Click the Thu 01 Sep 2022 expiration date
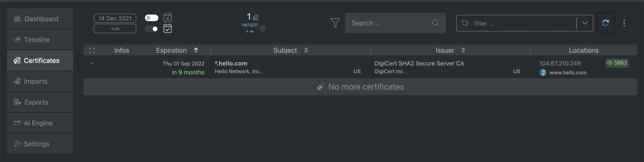The image size is (644, 162). (x=184, y=64)
